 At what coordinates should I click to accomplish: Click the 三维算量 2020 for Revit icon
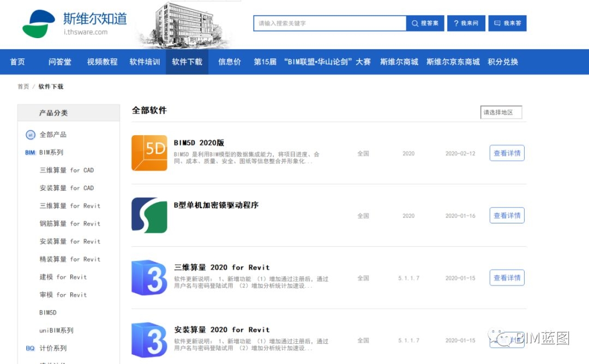click(149, 278)
